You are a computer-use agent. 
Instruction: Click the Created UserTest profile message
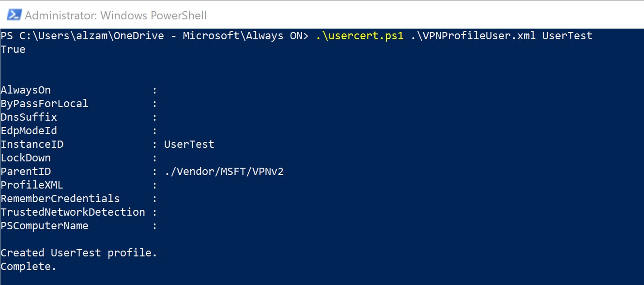pyautogui.click(x=79, y=253)
